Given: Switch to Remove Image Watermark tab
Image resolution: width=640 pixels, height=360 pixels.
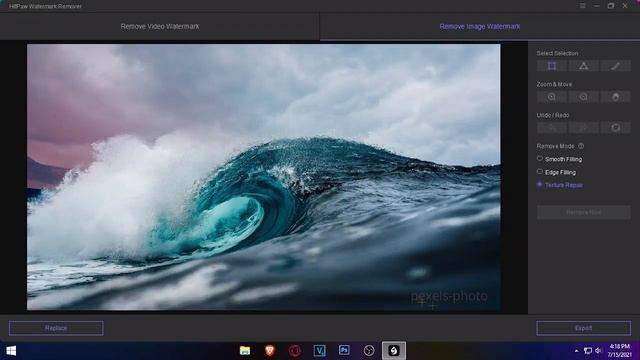Looking at the screenshot, I should coord(480,27).
